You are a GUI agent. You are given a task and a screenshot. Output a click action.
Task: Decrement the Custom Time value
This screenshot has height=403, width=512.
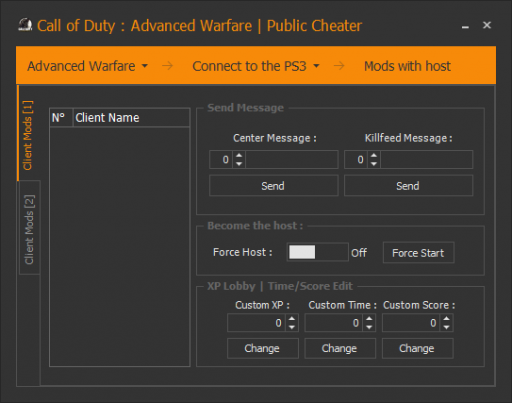(x=369, y=327)
